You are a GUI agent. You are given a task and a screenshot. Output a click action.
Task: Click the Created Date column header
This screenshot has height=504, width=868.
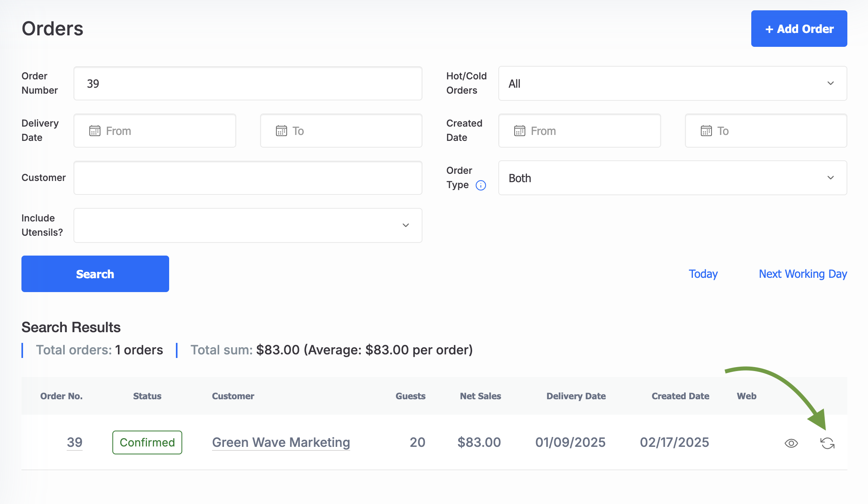681,396
